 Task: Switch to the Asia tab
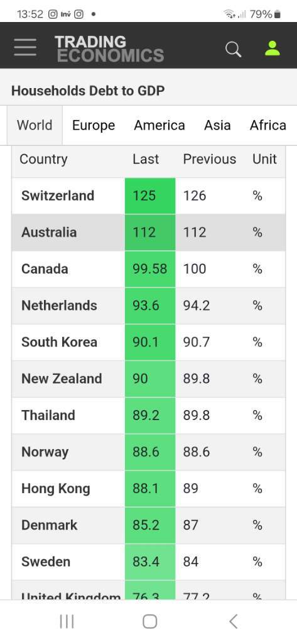point(217,125)
